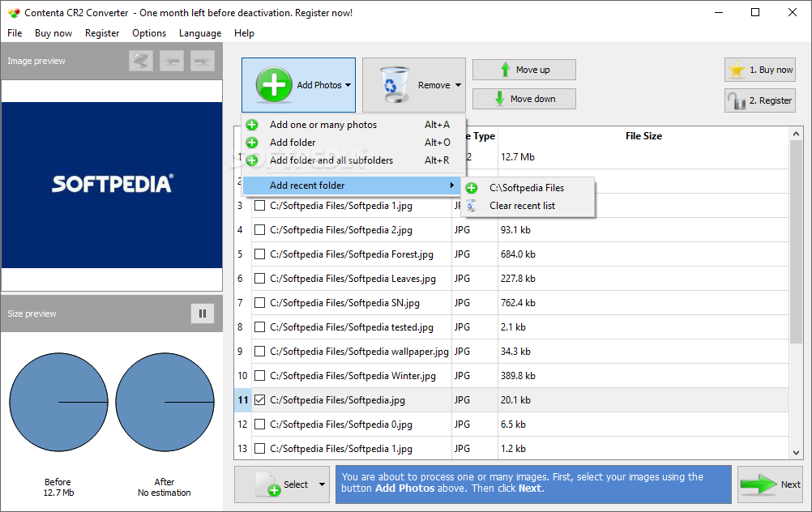
Task: Check the Softpedia Winter.jpg checkbox
Action: coord(260,376)
